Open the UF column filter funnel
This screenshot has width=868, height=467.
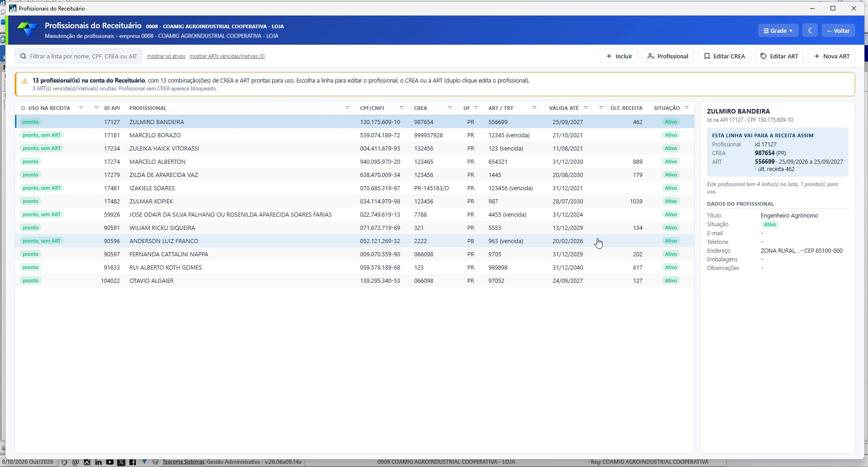[x=476, y=108]
